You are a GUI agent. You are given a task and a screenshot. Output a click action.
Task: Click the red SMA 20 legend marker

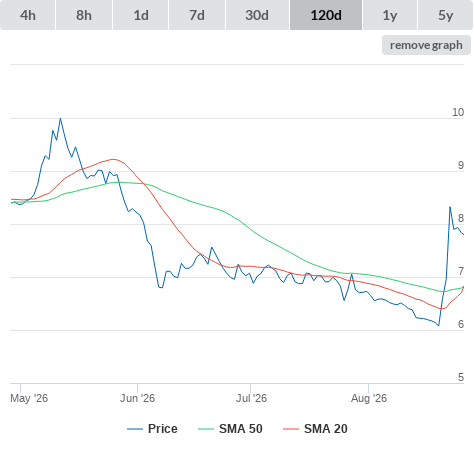click(291, 429)
